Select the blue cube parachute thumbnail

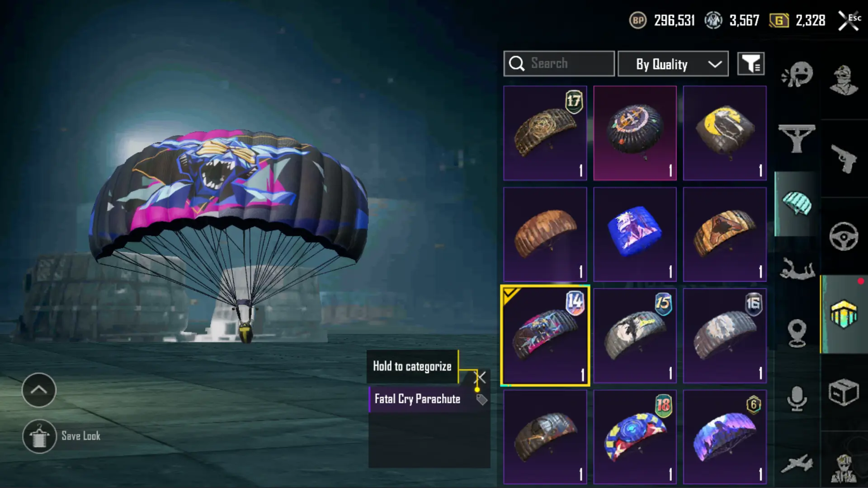coord(635,235)
